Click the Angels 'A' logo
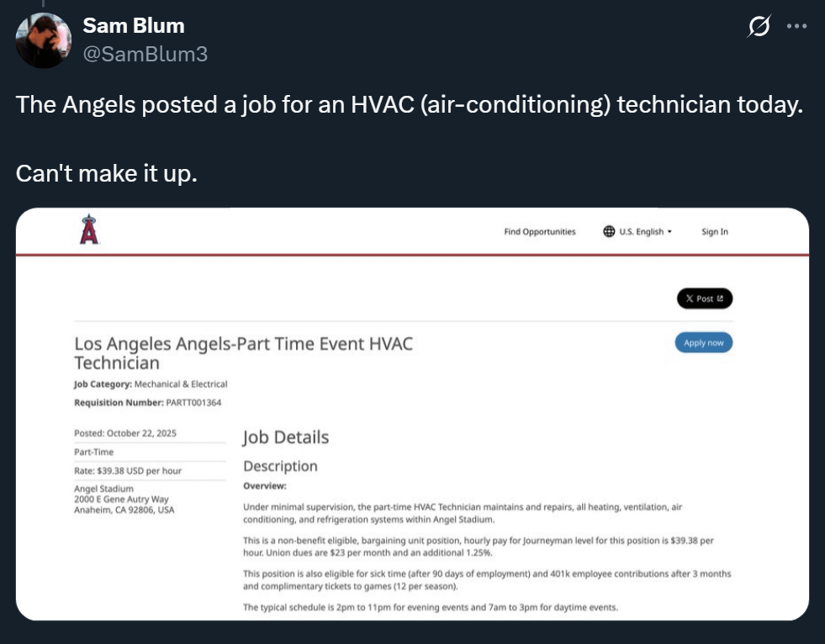The width and height of the screenshot is (825, 644). tap(89, 230)
